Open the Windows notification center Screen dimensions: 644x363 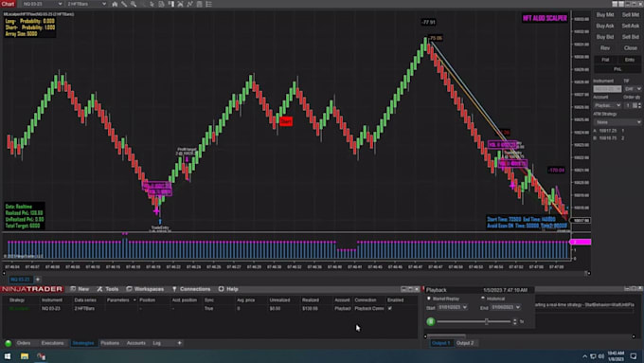click(634, 356)
